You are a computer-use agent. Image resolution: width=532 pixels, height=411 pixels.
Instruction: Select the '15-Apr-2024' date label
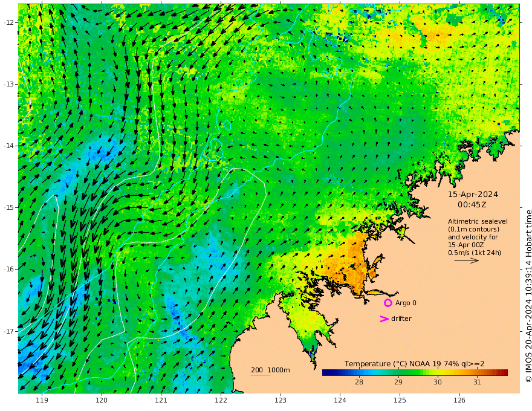[x=473, y=194]
